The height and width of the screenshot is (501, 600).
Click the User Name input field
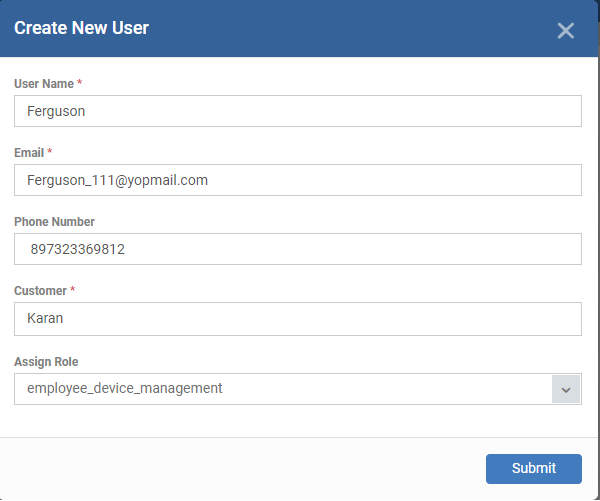[x=298, y=111]
